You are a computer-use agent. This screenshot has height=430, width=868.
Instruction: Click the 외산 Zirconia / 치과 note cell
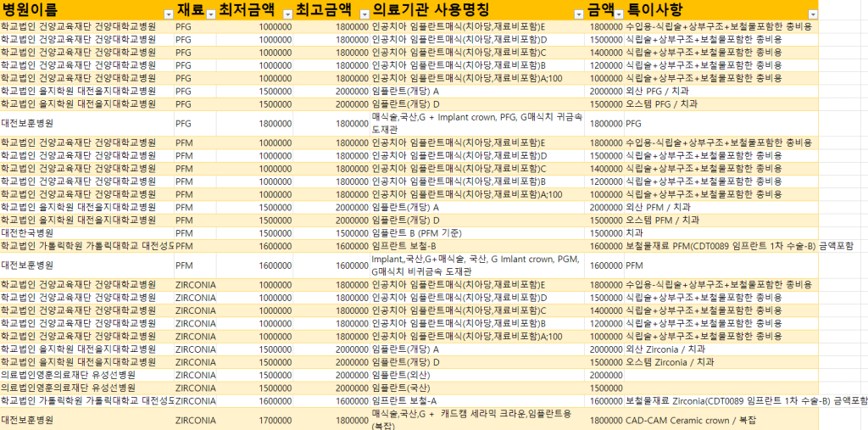[721, 349]
